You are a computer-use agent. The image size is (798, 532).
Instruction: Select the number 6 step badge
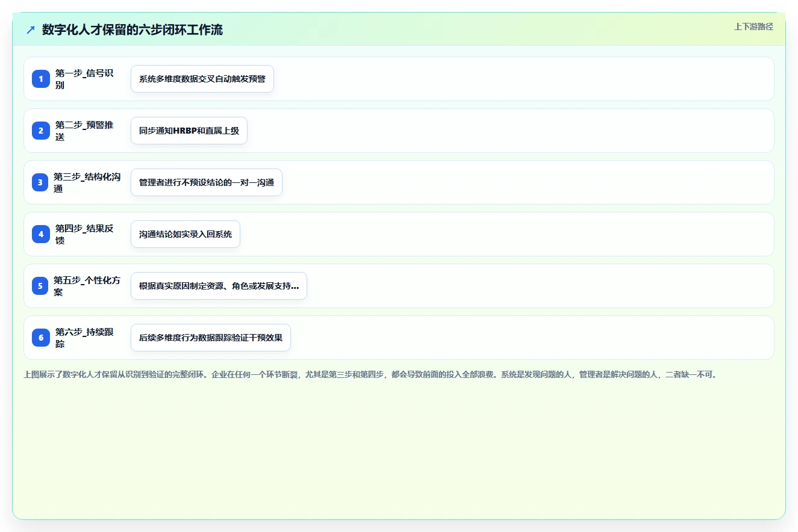pyautogui.click(x=41, y=338)
